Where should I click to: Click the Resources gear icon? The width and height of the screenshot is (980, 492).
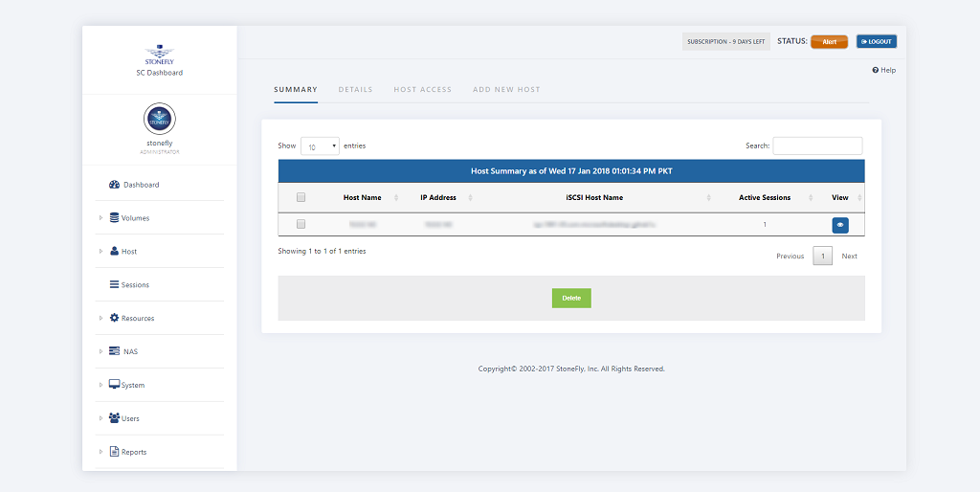pos(115,318)
